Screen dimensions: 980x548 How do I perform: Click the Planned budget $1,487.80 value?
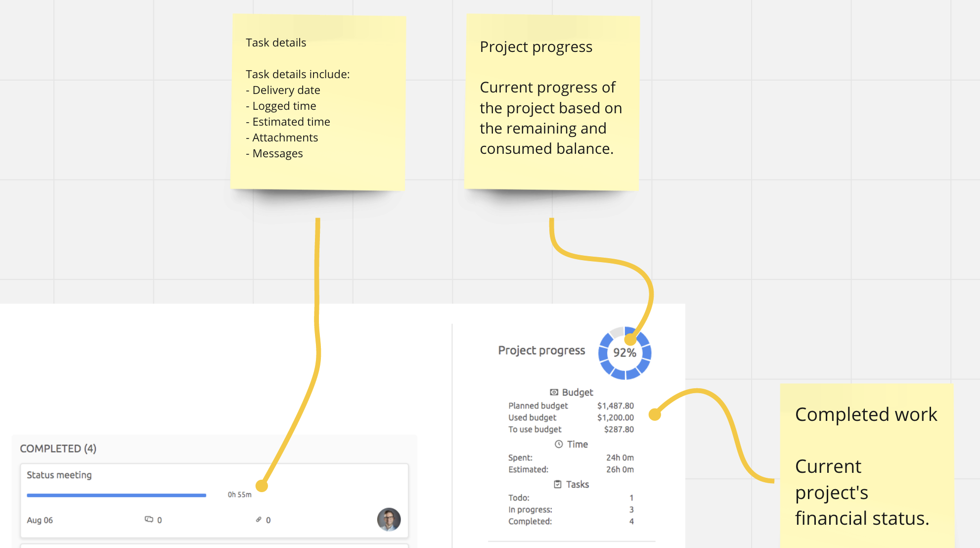615,406
